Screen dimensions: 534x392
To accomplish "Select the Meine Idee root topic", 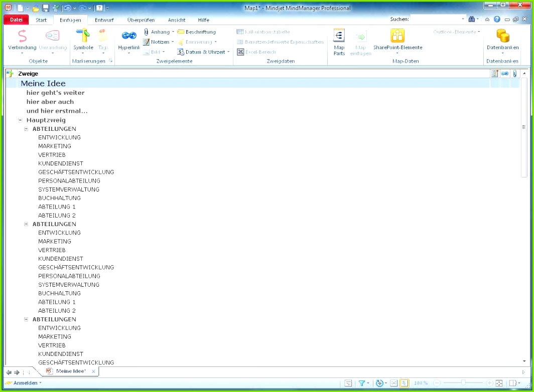I will [x=43, y=83].
